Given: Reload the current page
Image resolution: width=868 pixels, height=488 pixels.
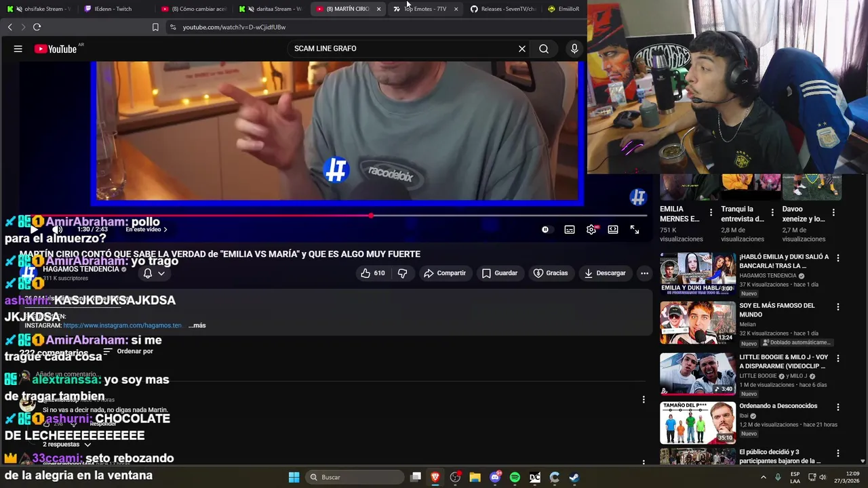Looking at the screenshot, I should 37,27.
